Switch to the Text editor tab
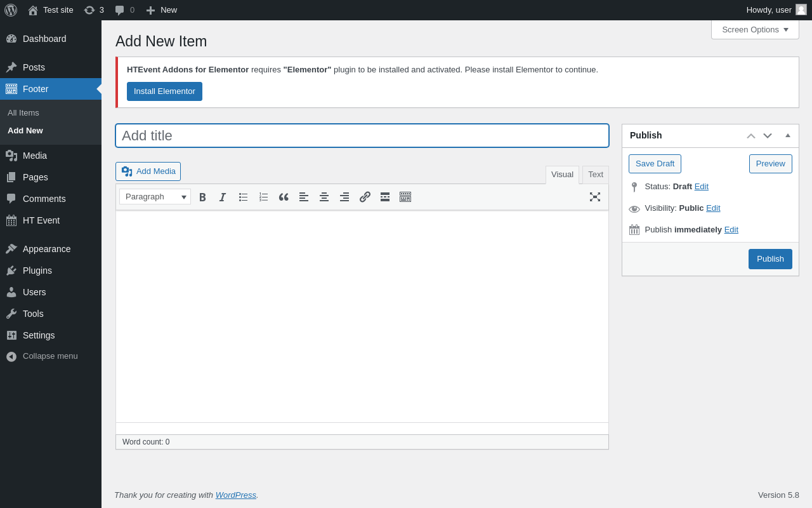The width and height of the screenshot is (812, 508). coord(596,175)
